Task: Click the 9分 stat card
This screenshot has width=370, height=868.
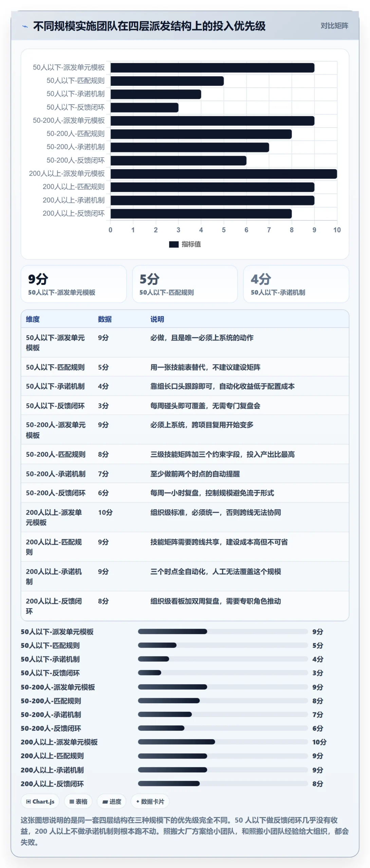Action: (74, 284)
